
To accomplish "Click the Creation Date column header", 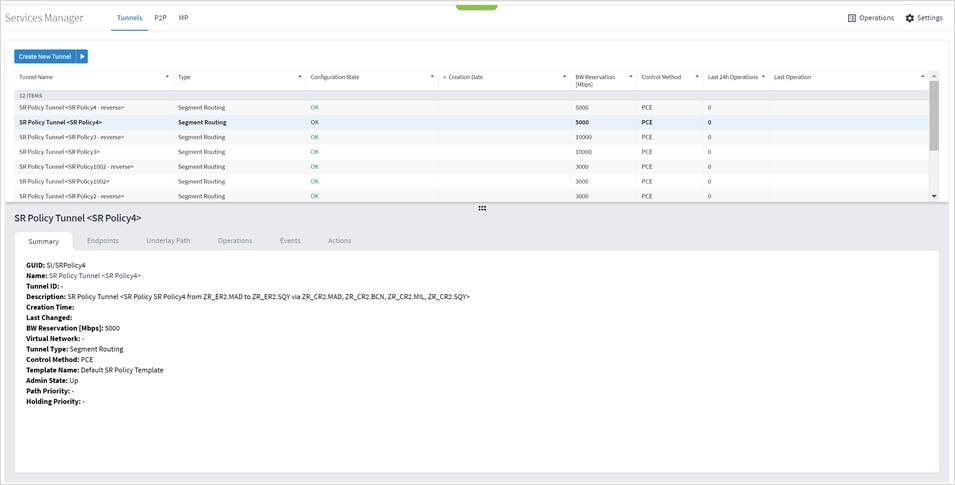I will 465,77.
